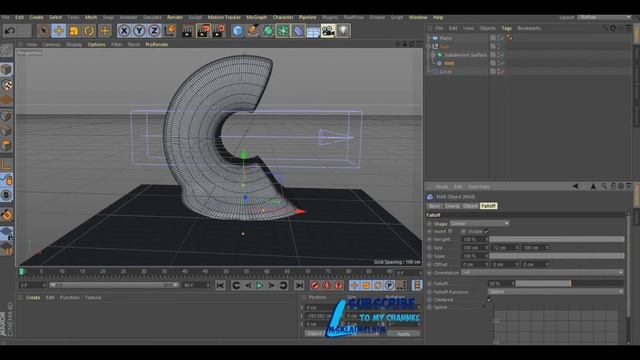Select the Plane object in Object Manager
640x360 pixels.
446,38
